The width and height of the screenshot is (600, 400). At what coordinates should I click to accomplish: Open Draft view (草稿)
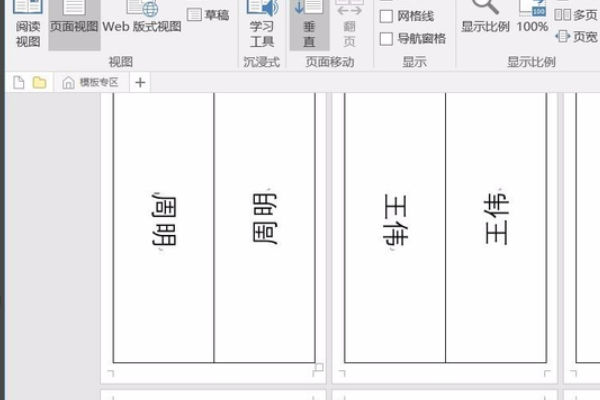(x=208, y=15)
